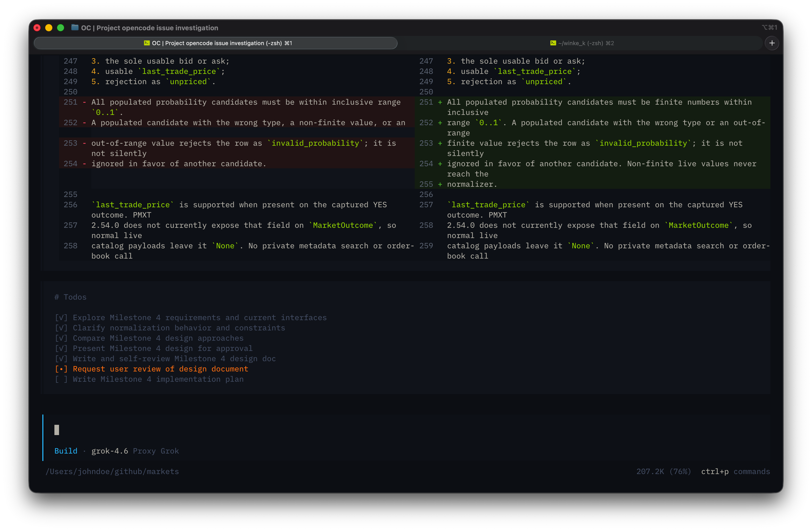Click `invalid_probability` in the right diff pane
This screenshot has width=812, height=531.
click(x=643, y=143)
